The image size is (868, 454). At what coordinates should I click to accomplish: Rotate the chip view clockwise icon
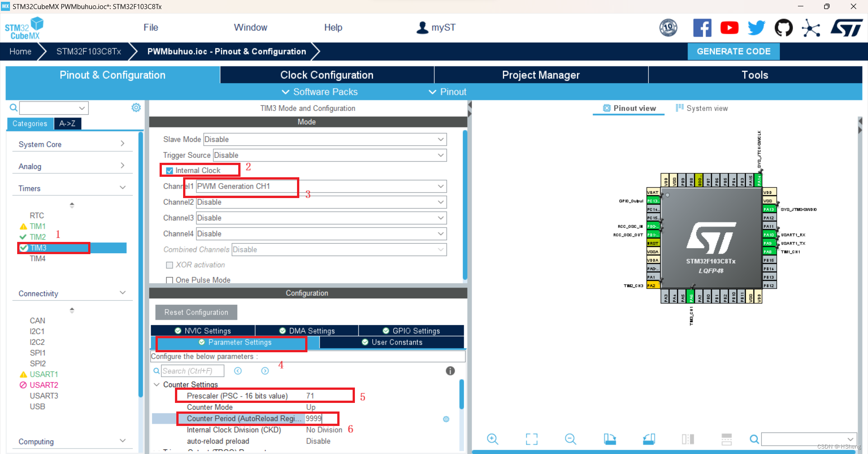[x=610, y=439]
